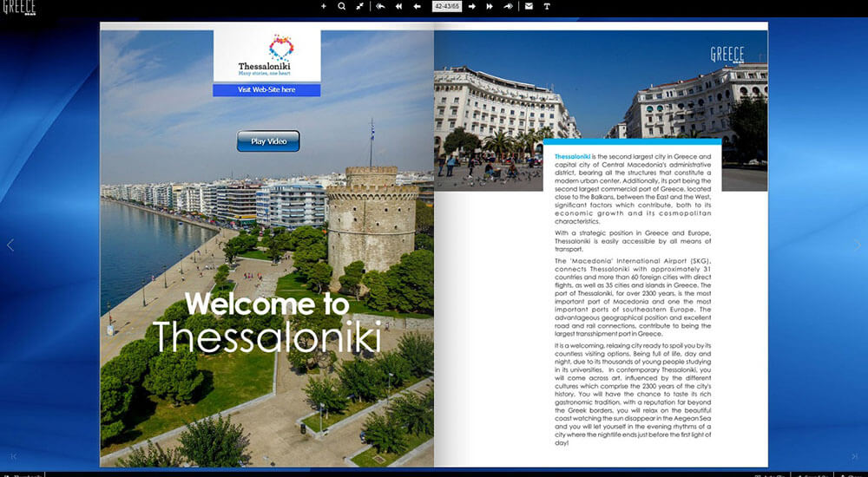868x477 pixels.
Task: Select the text tool T icon
Action: click(547, 6)
